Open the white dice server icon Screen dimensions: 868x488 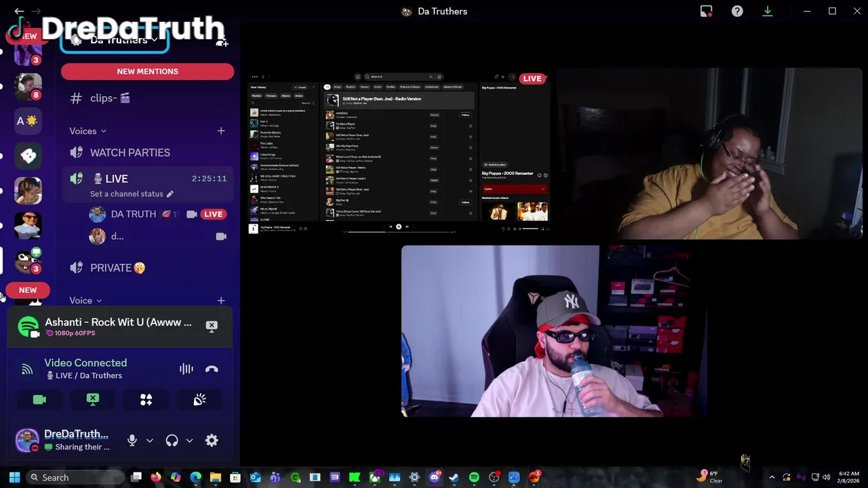pos(28,156)
